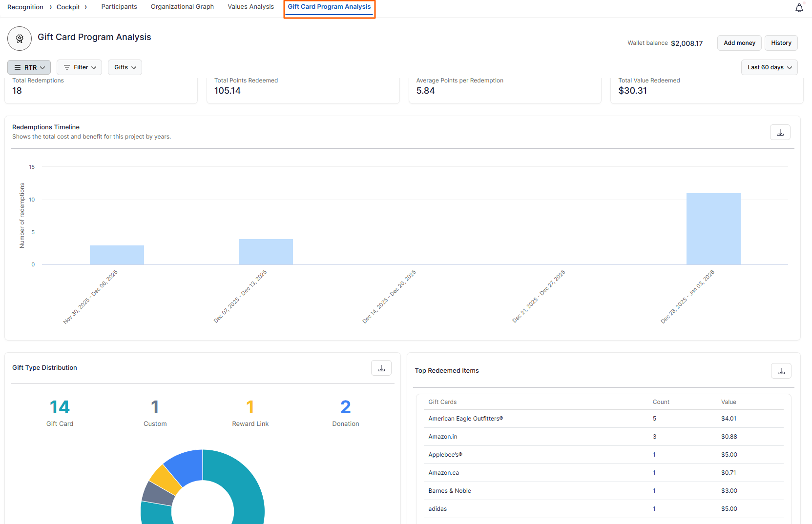Switch to the Participants tab
812x524 pixels.
coord(119,7)
